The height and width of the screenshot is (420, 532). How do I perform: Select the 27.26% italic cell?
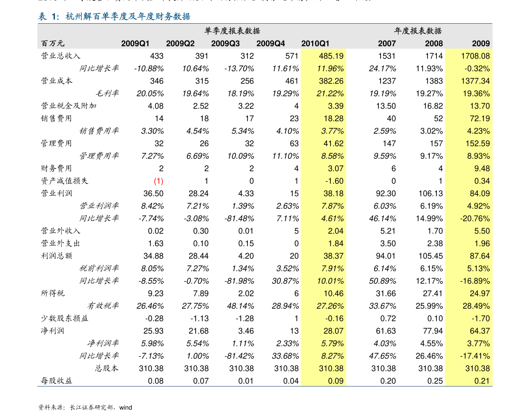coord(330,306)
